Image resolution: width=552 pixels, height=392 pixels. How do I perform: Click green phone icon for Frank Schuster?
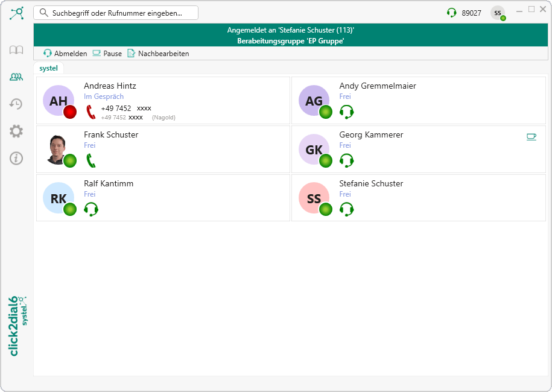91,160
